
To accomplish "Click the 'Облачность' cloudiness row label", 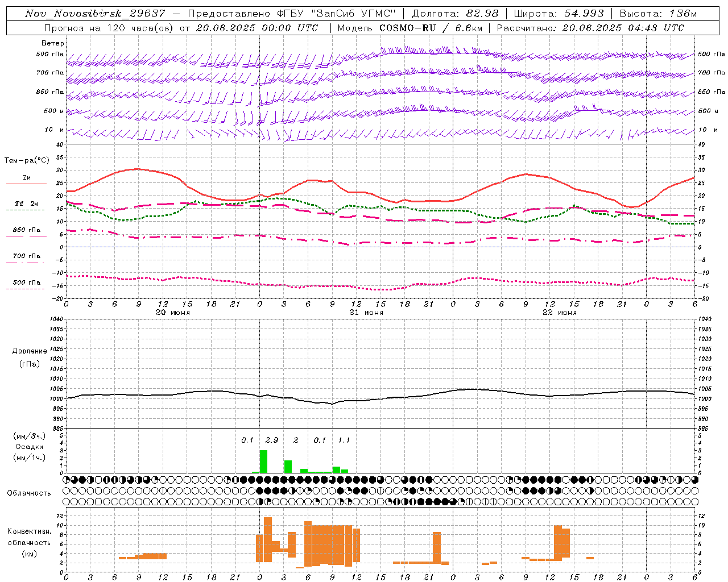I will 28,493.
